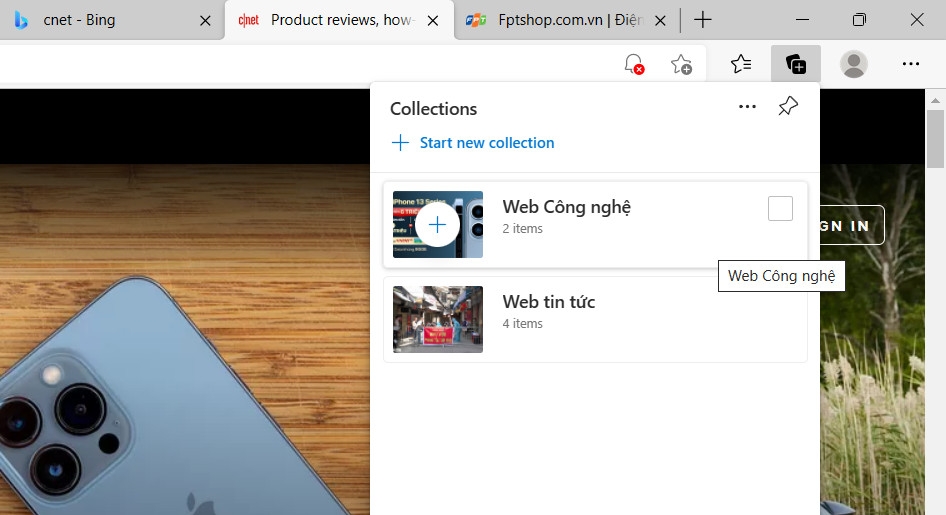
Task: Tick the Web Công nghệ collection checkbox
Action: click(780, 209)
